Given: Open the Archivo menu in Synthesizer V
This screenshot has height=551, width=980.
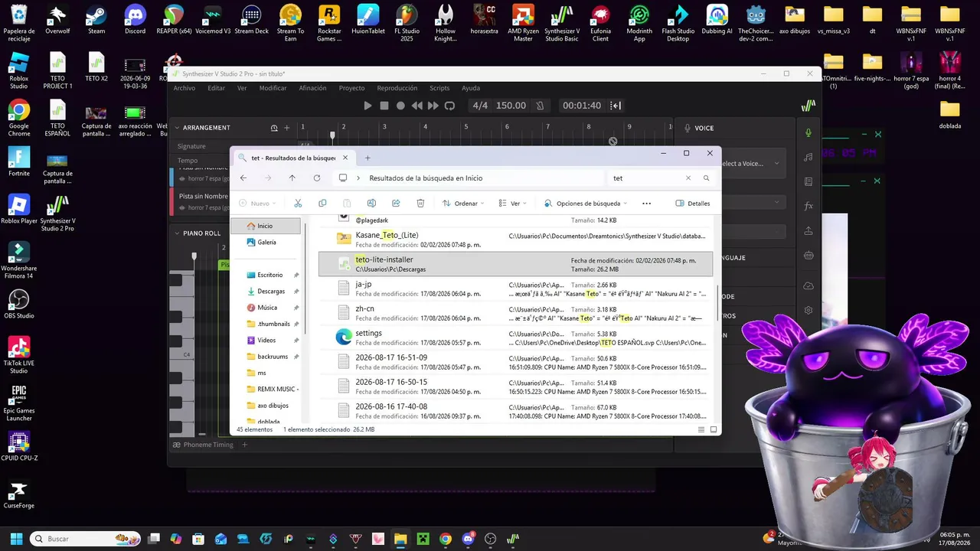Looking at the screenshot, I should coord(185,88).
